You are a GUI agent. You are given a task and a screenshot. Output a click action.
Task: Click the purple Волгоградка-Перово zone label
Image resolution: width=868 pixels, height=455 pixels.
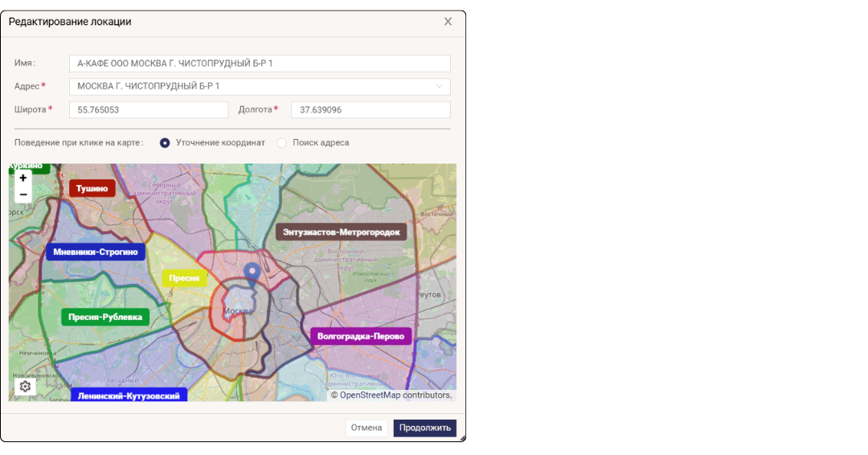tap(361, 336)
